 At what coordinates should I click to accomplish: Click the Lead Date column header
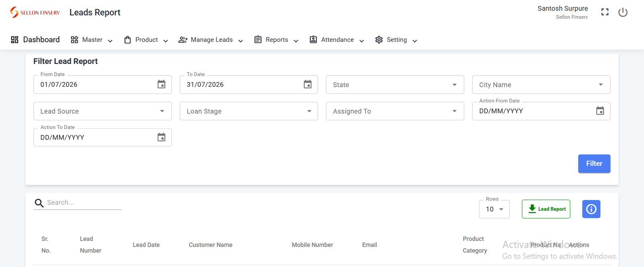(146, 245)
